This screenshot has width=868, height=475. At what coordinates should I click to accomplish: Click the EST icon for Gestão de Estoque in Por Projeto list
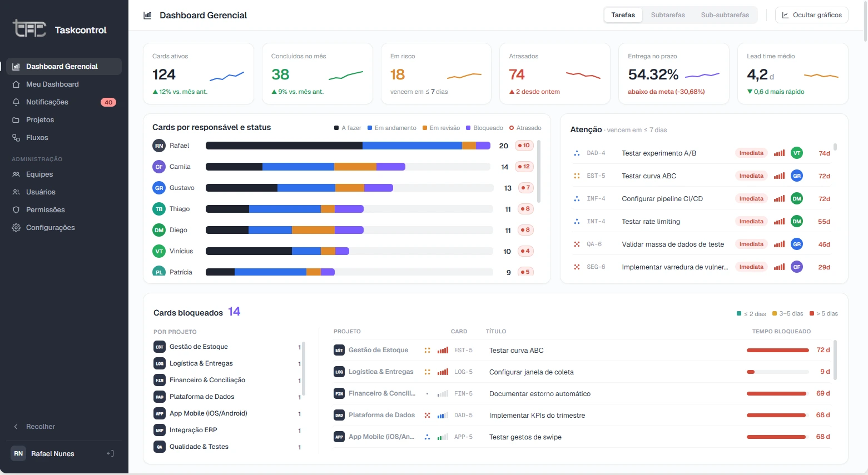pyautogui.click(x=160, y=347)
